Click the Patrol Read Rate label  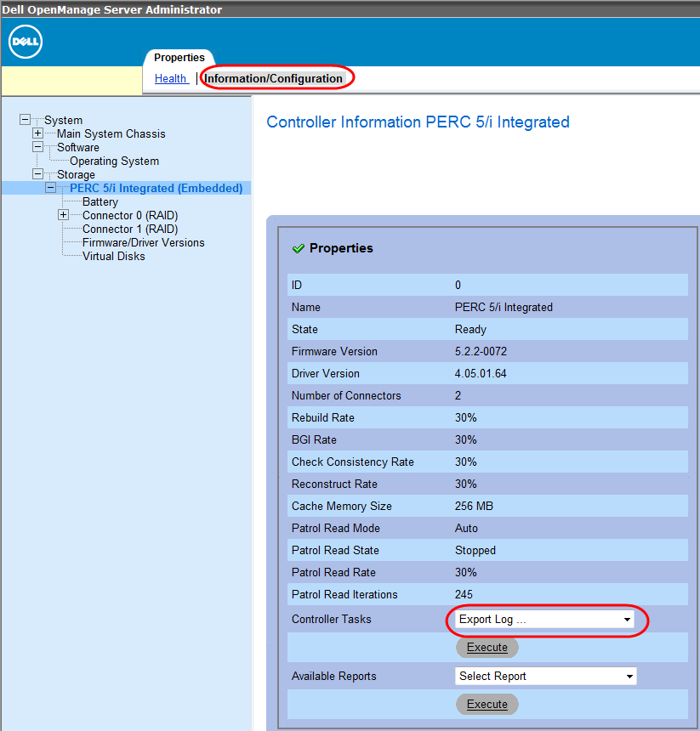333,573
